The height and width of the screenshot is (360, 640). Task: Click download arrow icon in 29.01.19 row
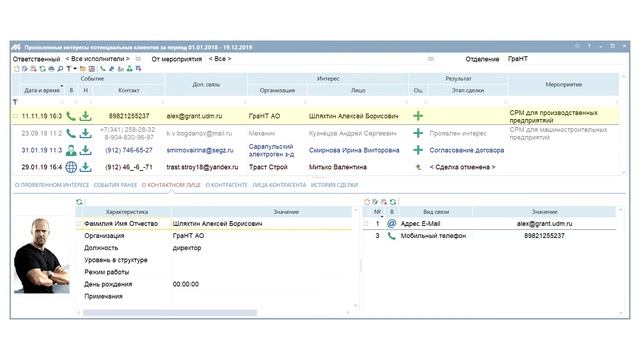tap(85, 167)
